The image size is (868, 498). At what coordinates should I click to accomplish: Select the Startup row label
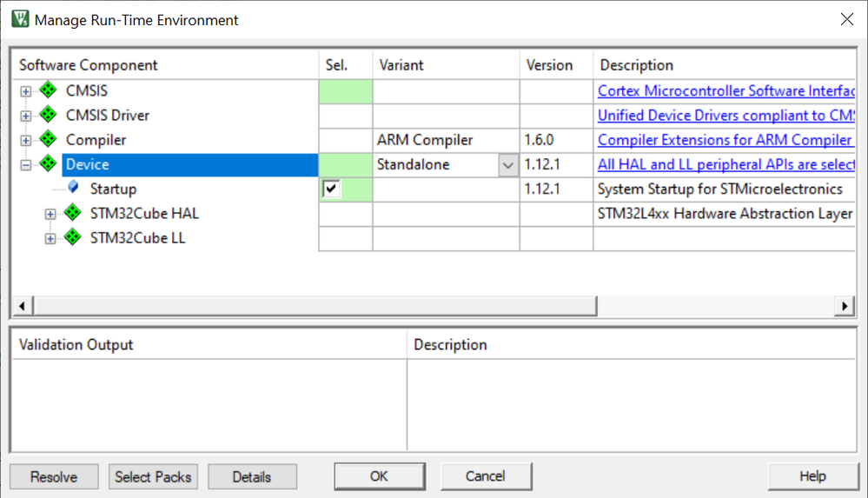click(x=113, y=189)
